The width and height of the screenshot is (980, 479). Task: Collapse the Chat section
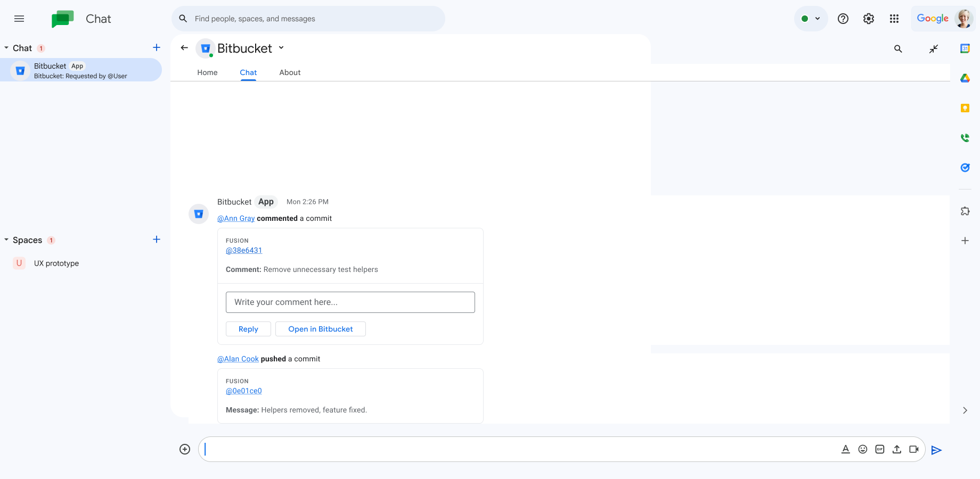6,48
